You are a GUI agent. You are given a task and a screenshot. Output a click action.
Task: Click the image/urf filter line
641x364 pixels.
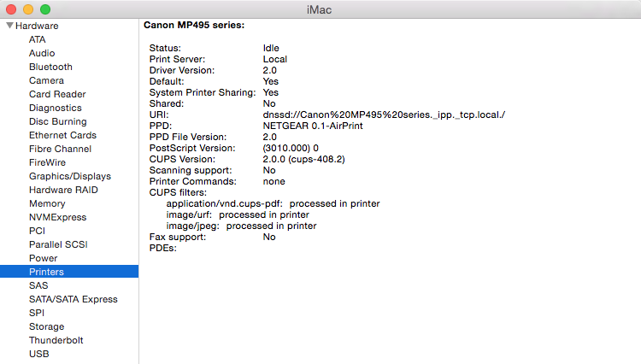click(238, 214)
